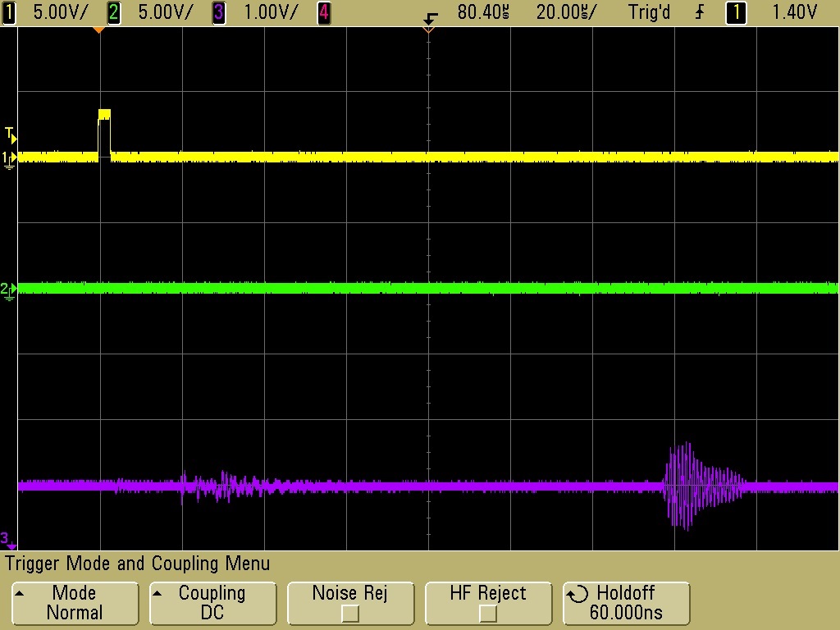Select the purple channel 3 indicator badge

219,12
